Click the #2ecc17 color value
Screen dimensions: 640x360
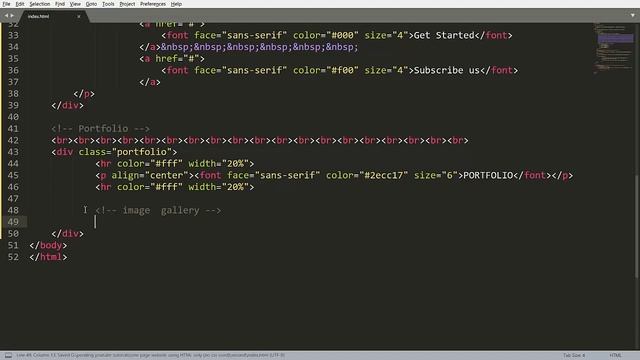click(383, 176)
